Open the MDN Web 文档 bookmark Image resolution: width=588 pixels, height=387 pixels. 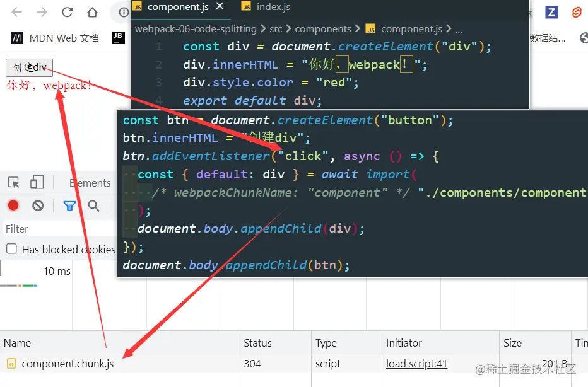coord(55,38)
